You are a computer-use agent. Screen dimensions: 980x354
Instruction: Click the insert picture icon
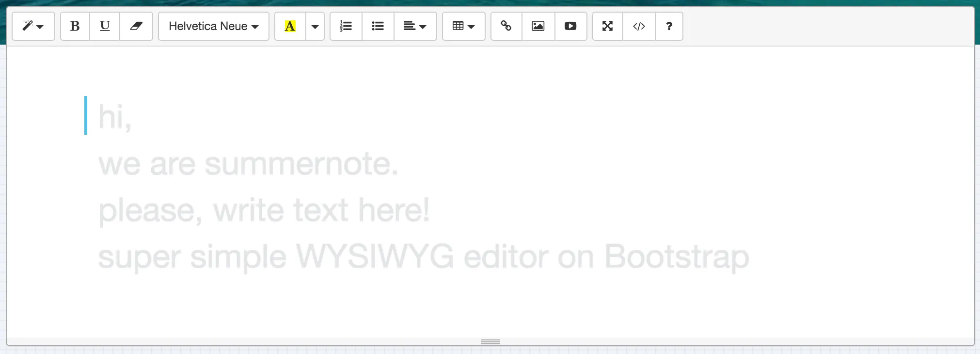click(x=538, y=26)
